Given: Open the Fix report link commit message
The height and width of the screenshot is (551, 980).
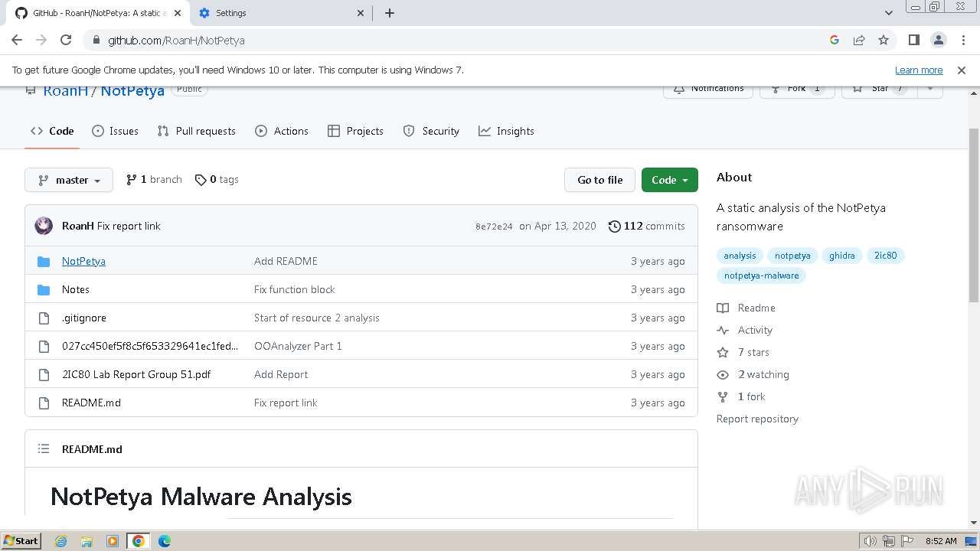Looking at the screenshot, I should tap(129, 226).
